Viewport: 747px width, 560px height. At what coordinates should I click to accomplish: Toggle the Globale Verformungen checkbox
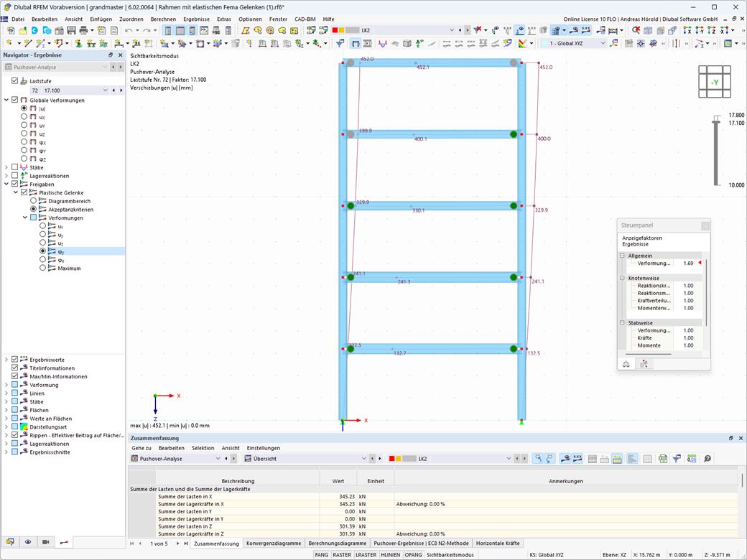(x=15, y=100)
